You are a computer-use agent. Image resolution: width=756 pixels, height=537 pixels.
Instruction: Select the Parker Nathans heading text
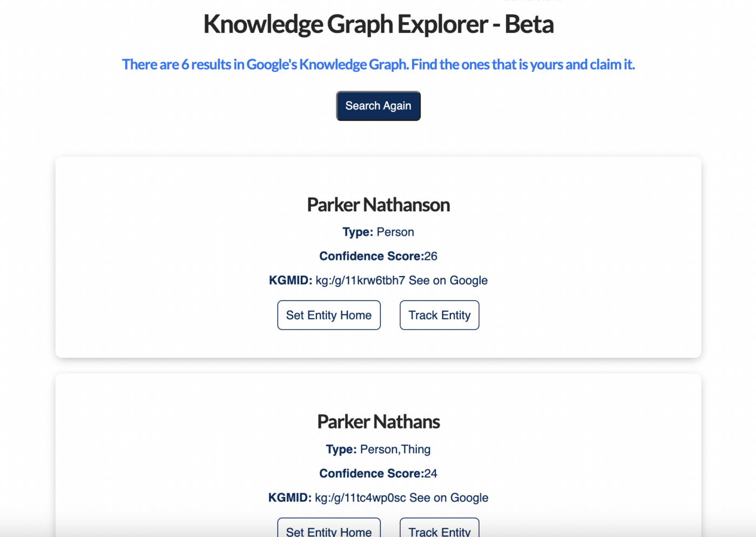378,421
